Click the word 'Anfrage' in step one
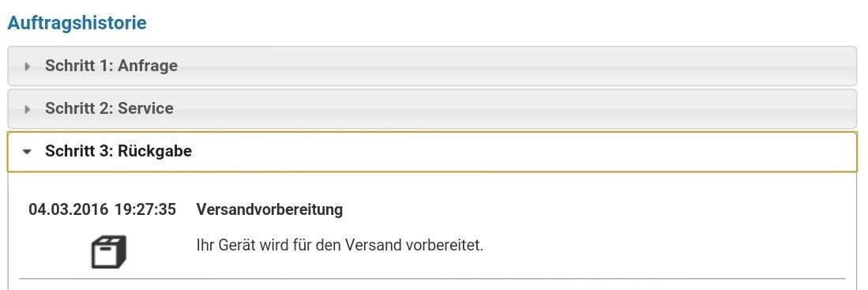Image resolution: width=868 pixels, height=290 pixels. tap(148, 66)
